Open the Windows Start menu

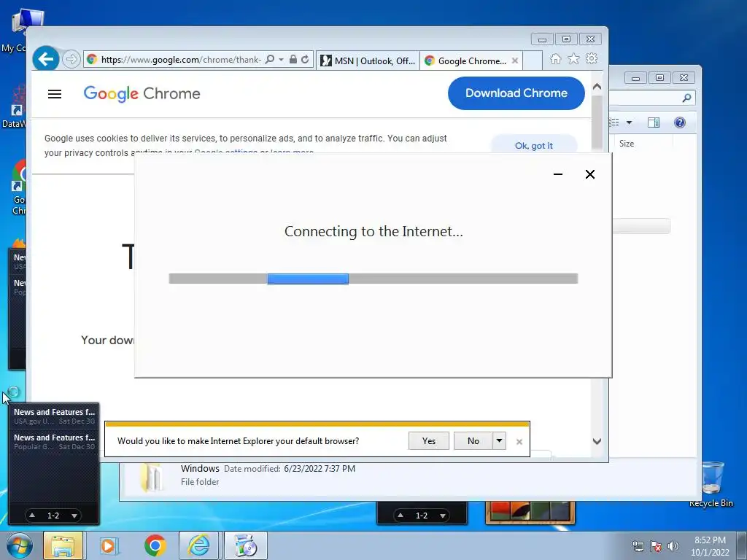point(19,545)
